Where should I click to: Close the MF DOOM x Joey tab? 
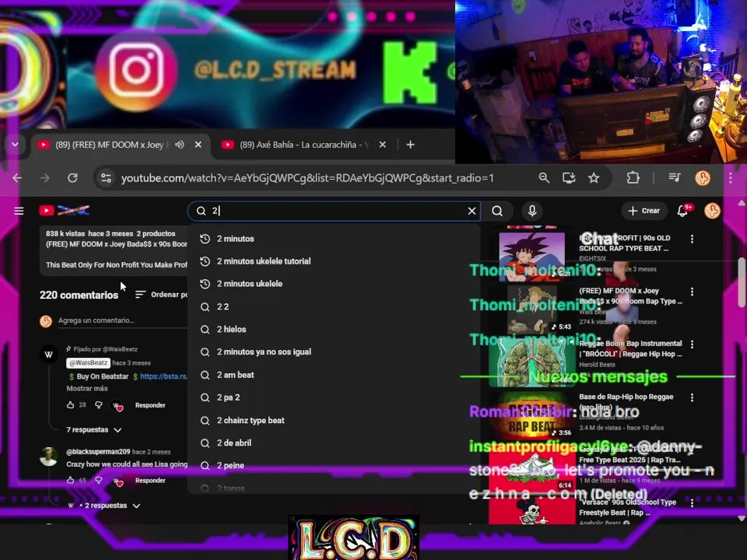(198, 145)
